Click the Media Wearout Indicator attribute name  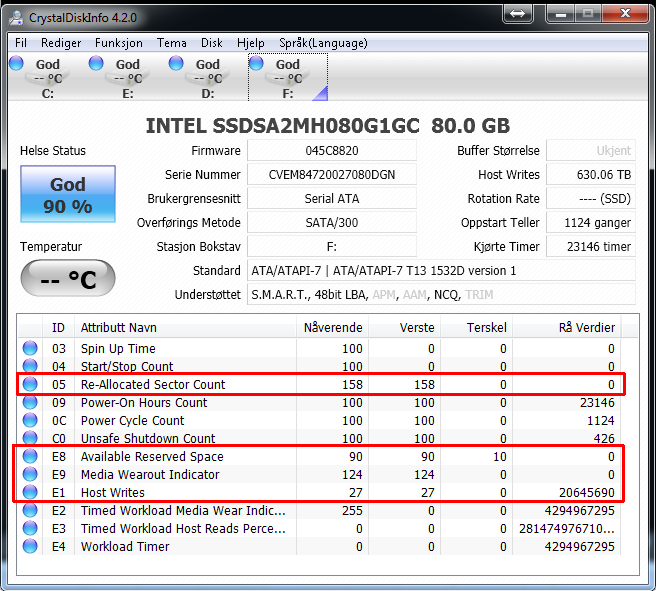150,474
